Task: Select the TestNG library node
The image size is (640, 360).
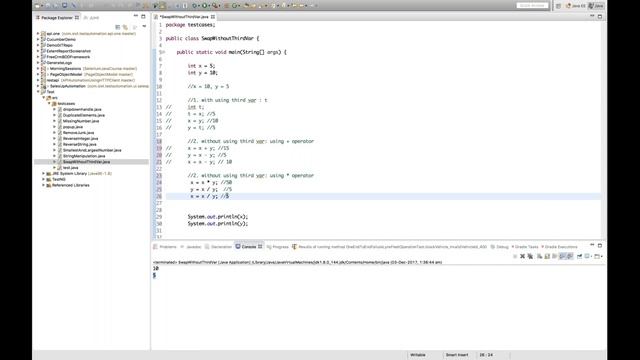Action: [x=58, y=179]
